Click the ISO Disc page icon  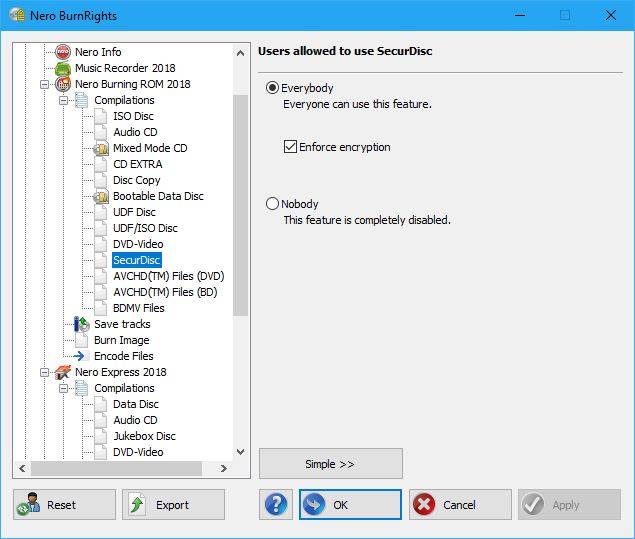[x=101, y=116]
